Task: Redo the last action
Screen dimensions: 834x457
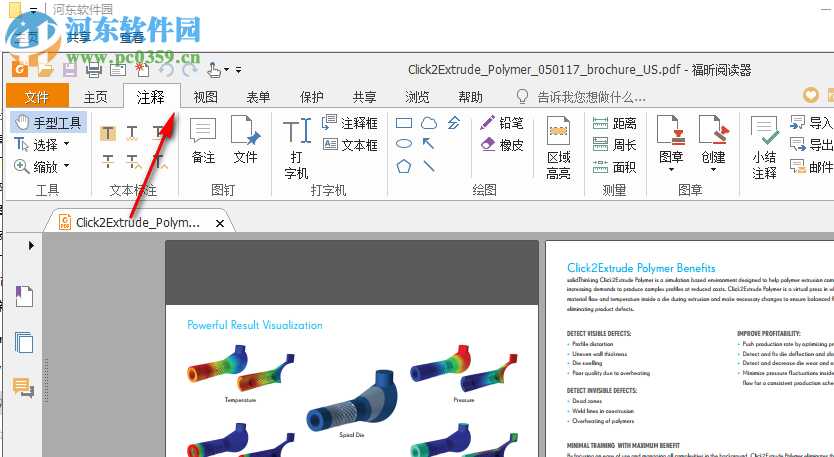Action: pos(190,70)
